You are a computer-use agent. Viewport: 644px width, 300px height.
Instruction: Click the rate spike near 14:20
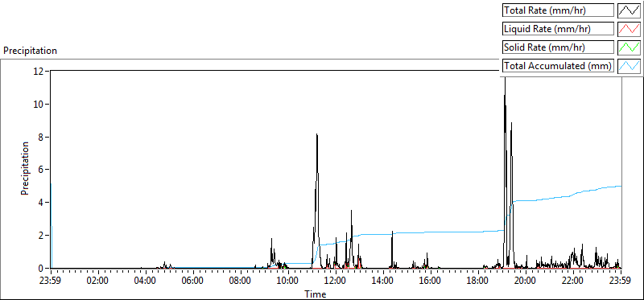click(392, 232)
